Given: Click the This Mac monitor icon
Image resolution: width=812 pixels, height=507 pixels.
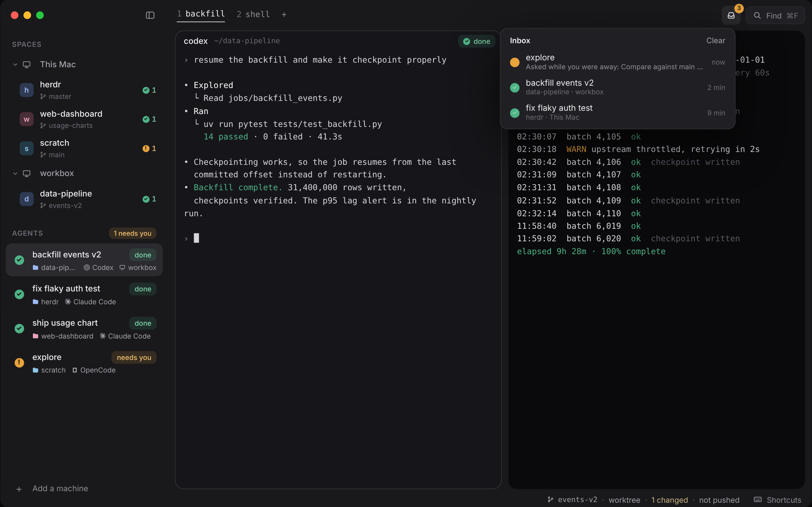Looking at the screenshot, I should [x=26, y=64].
